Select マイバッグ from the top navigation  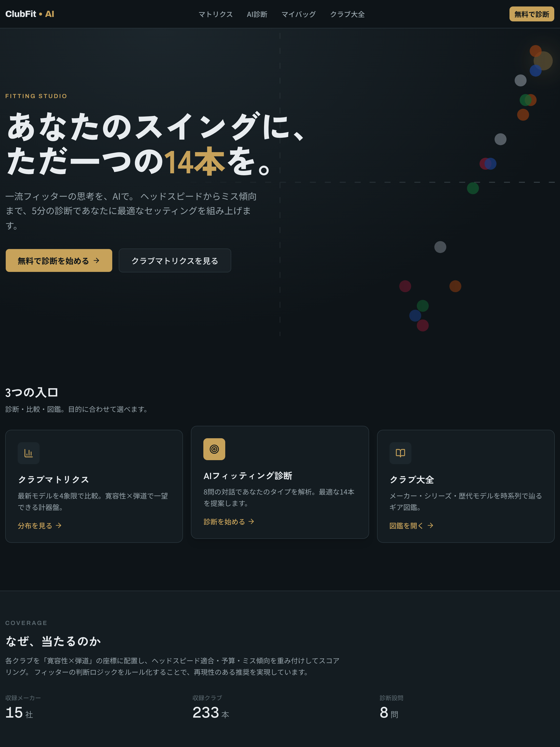[298, 14]
